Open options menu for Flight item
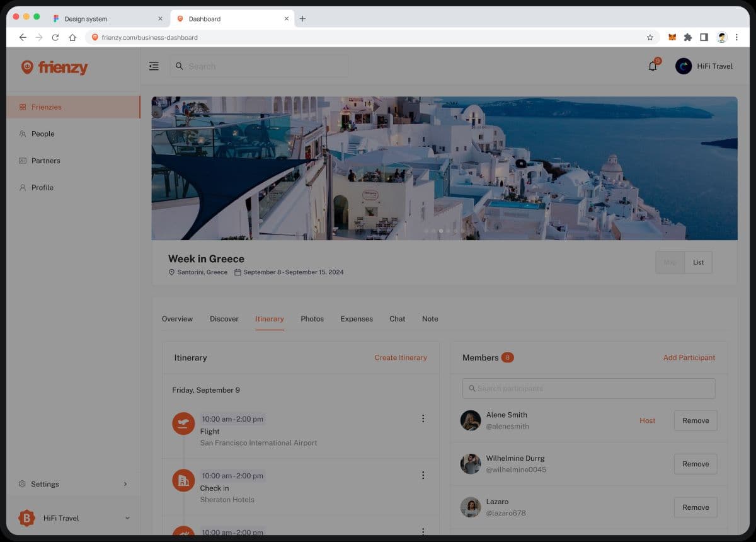Screen dimensions: 756x542 pos(423,418)
